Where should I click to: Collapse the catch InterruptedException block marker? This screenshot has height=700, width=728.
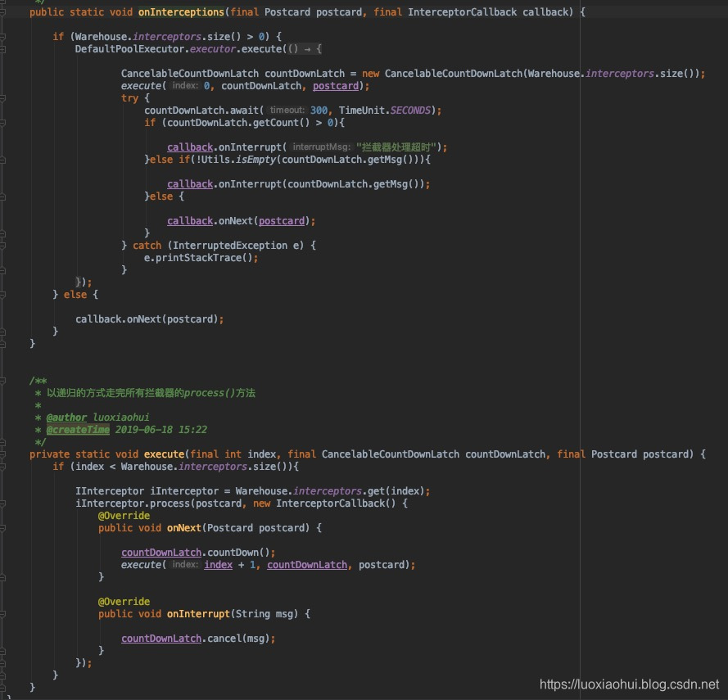2,246
